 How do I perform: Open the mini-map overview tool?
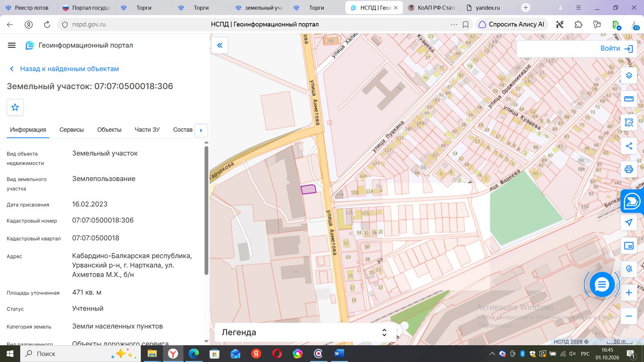pos(629,246)
